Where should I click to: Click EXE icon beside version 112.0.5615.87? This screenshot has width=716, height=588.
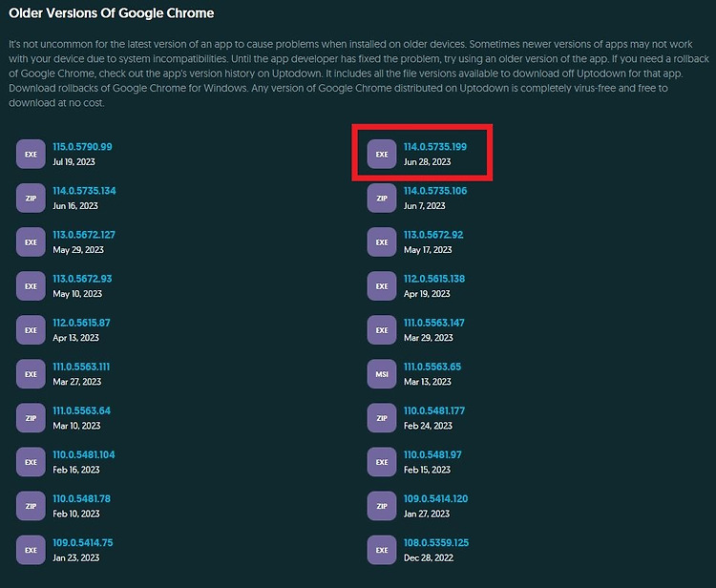31,330
